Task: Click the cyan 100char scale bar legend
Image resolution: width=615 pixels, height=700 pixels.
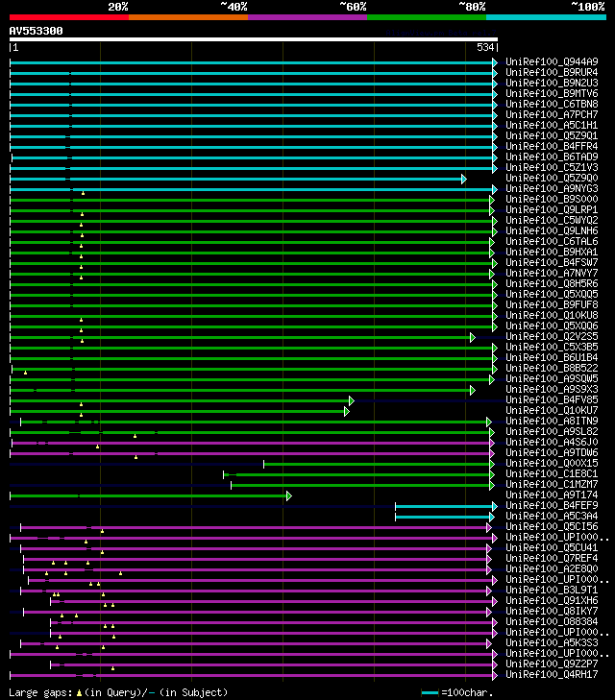Action: pos(430,693)
